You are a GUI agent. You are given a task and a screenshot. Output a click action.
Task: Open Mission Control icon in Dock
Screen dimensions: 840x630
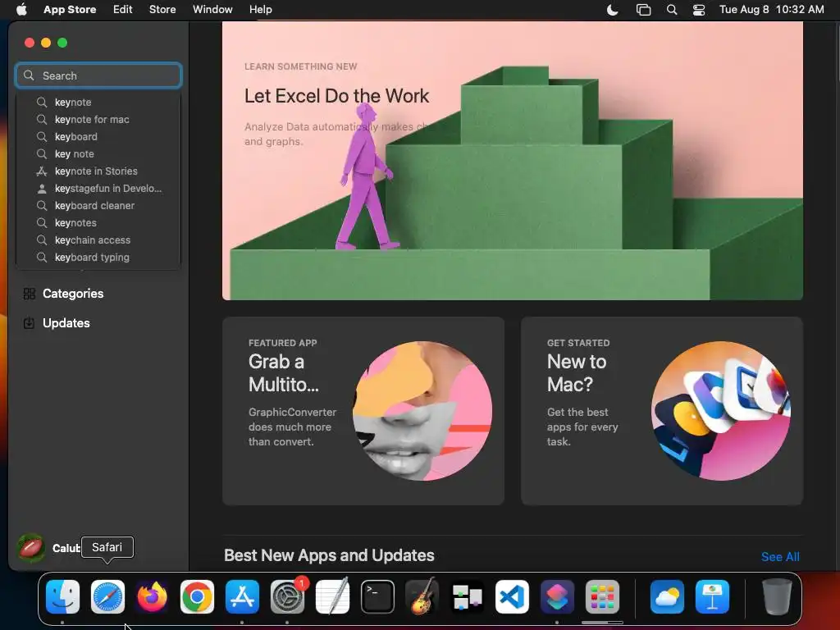pyautogui.click(x=467, y=596)
